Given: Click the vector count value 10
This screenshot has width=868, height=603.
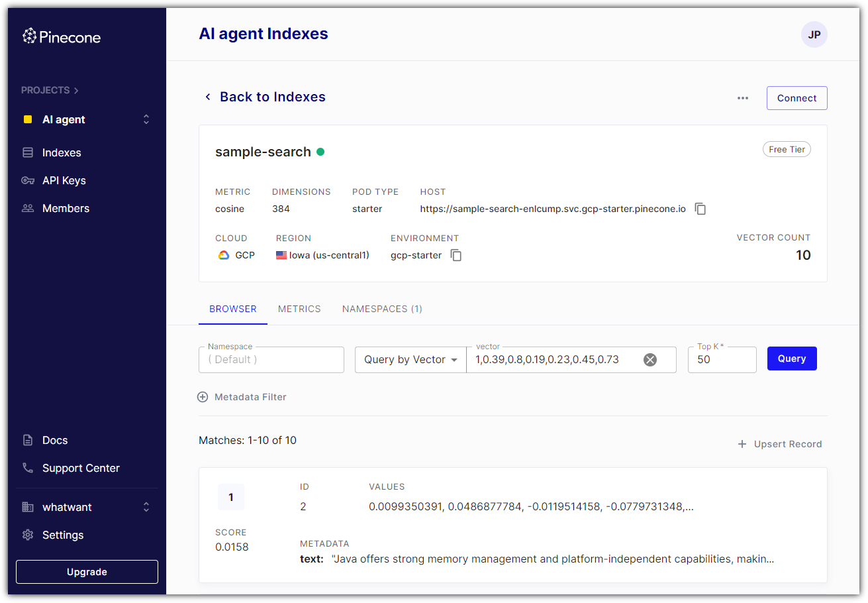Looking at the screenshot, I should [803, 255].
